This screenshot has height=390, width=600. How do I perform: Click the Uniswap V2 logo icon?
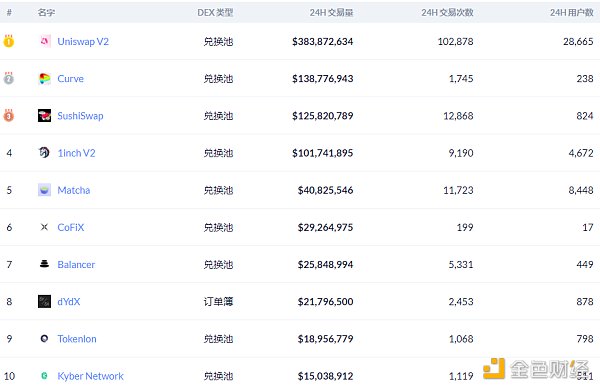(x=44, y=41)
